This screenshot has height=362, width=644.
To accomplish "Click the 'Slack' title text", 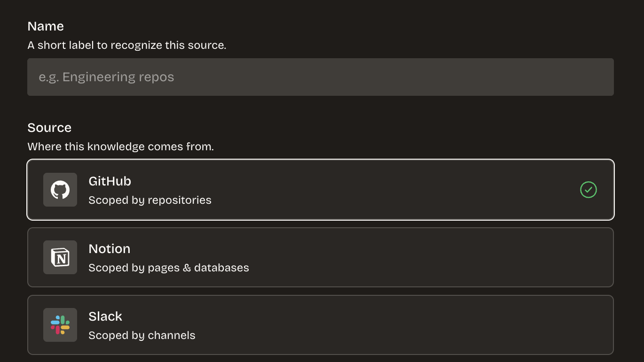I will (105, 316).
